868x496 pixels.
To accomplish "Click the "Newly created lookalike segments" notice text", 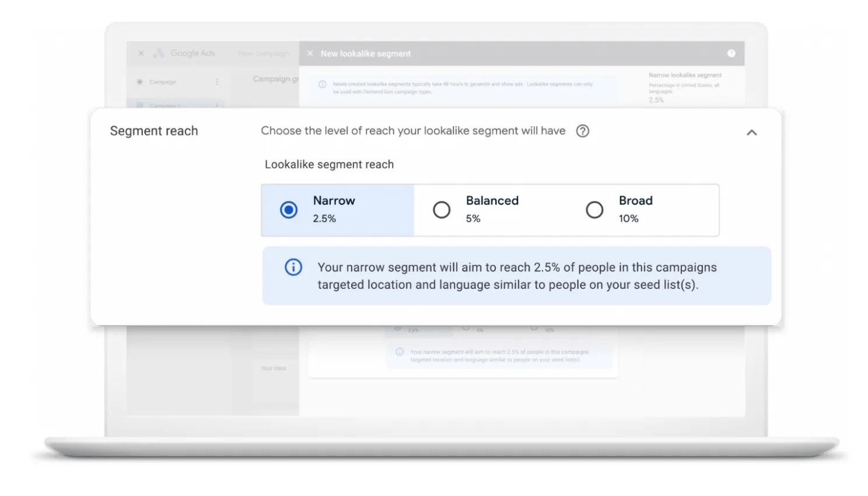I will [463, 88].
